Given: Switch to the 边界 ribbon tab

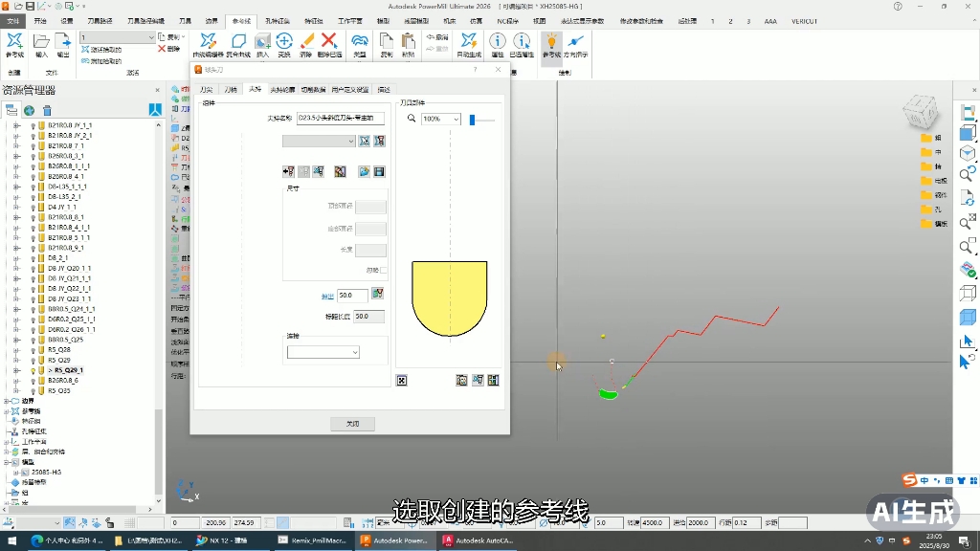Looking at the screenshot, I should tap(212, 21).
